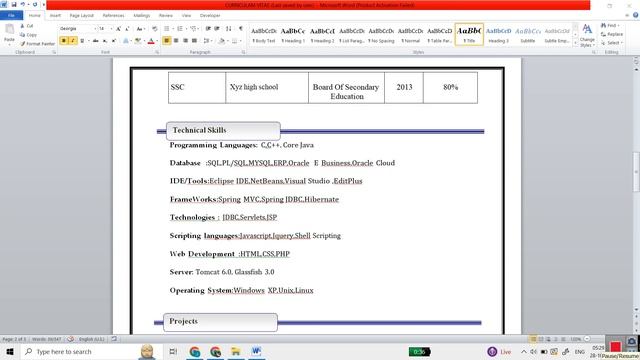This screenshot has width=640, height=360.
Task: Click the proofing errors icon in status bar
Action: [70, 339]
